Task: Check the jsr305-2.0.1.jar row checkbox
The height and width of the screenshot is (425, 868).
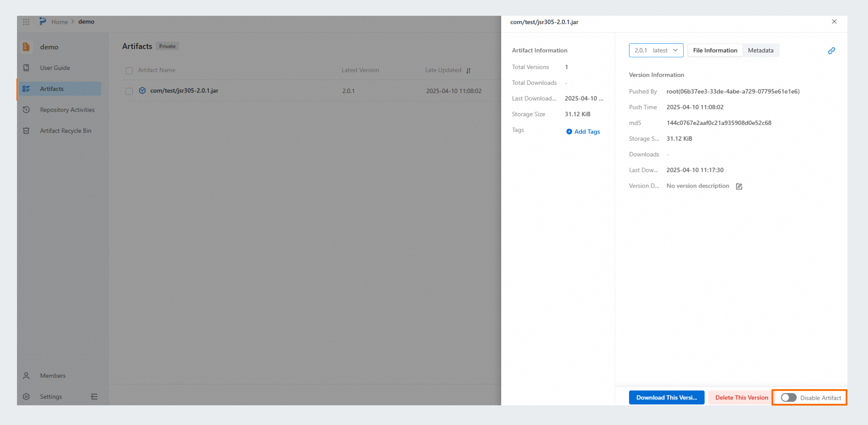Action: coord(129,91)
